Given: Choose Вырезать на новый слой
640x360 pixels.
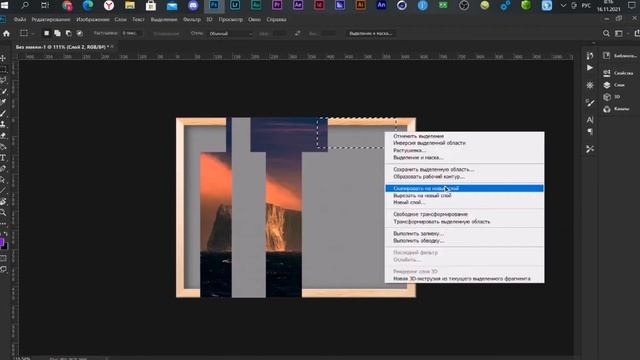Looking at the screenshot, I should pos(464,196).
